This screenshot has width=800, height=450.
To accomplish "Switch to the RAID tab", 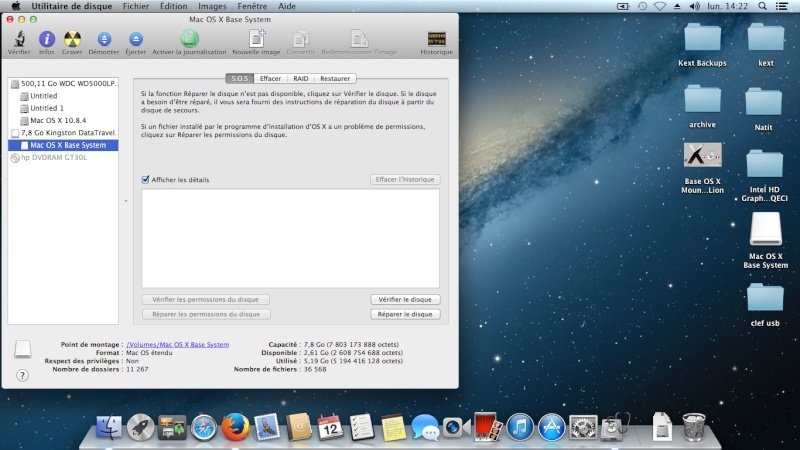I will pyautogui.click(x=301, y=79).
